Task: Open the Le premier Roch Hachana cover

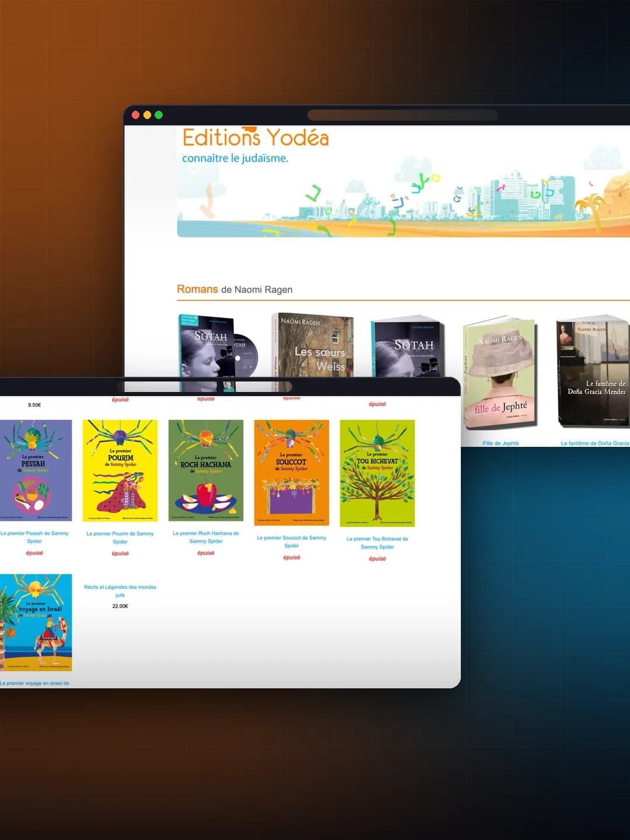Action: (206, 470)
